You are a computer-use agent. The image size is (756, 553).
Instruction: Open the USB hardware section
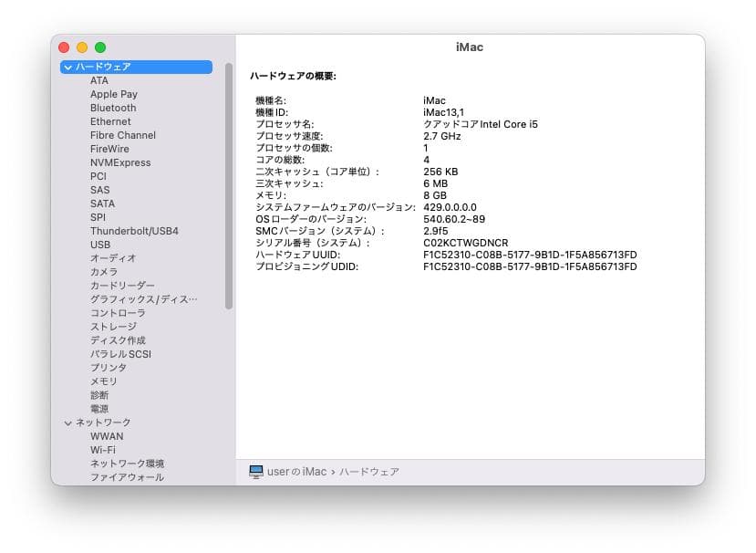99,244
